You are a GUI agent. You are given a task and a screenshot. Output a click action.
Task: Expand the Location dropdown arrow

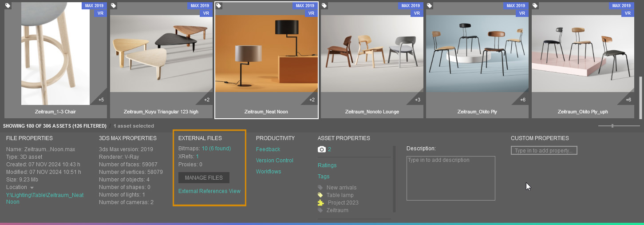click(x=32, y=188)
